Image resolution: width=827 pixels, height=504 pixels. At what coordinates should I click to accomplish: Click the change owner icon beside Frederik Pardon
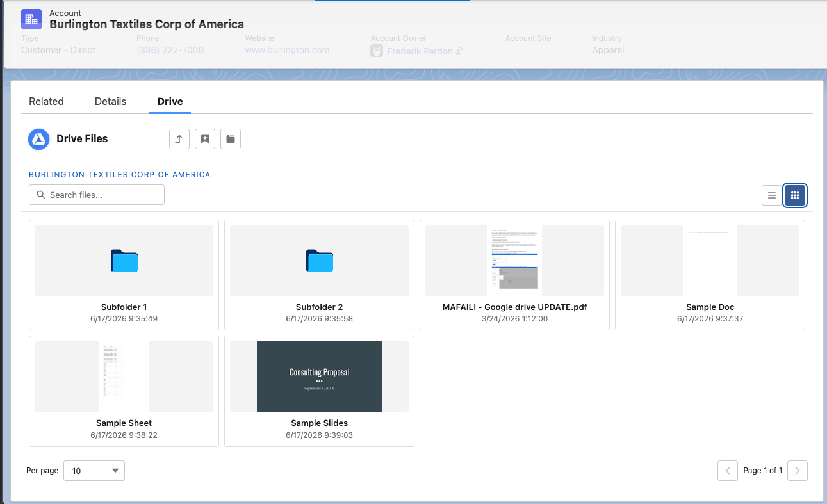(459, 51)
